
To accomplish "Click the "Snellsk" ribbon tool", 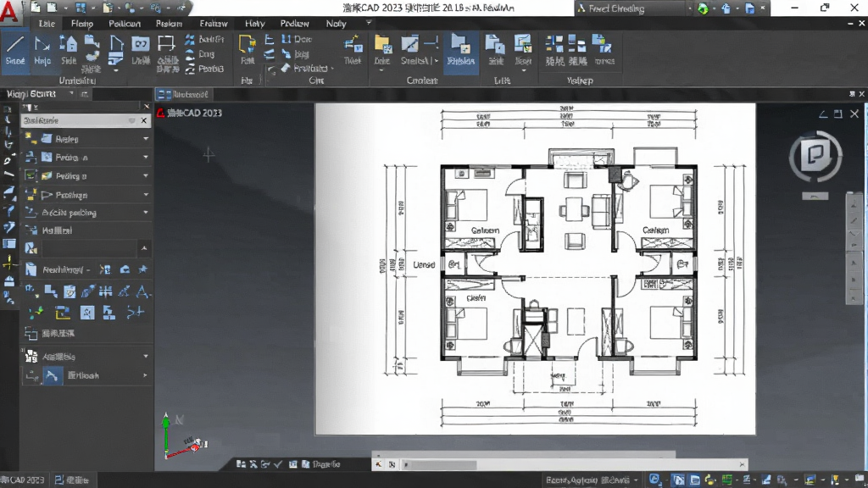I will pyautogui.click(x=415, y=51).
